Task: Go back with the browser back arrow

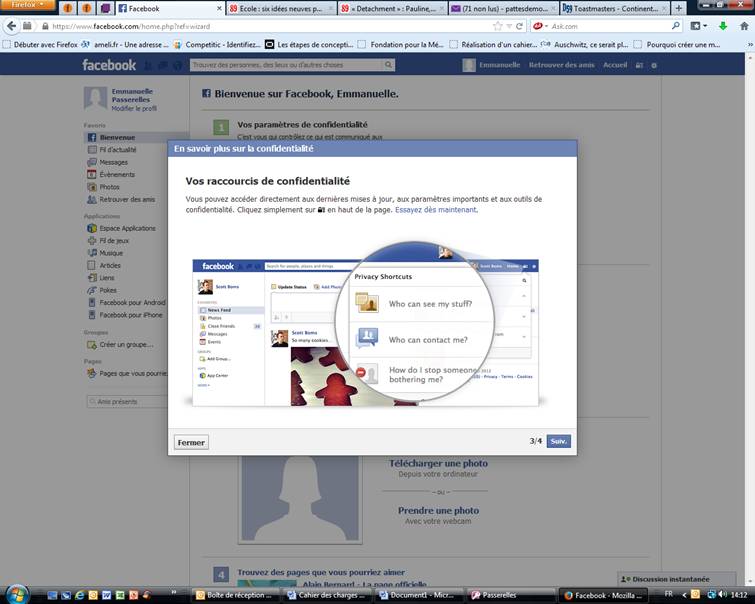Action: point(11,26)
